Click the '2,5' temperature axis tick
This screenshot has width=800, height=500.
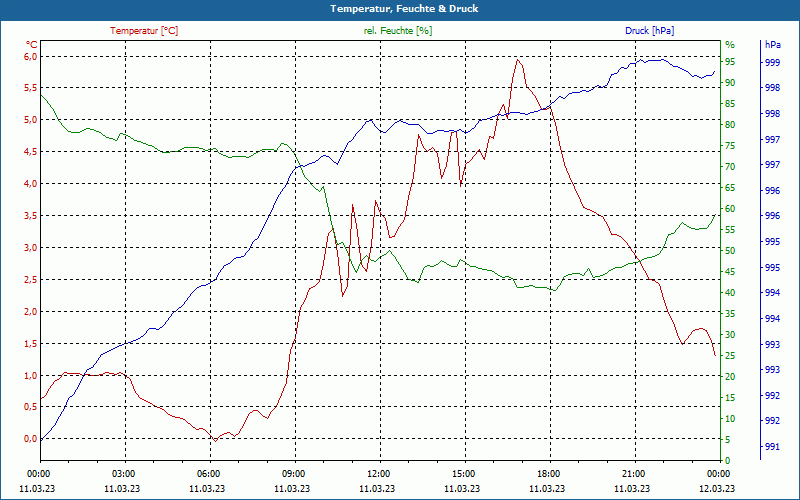point(31,280)
